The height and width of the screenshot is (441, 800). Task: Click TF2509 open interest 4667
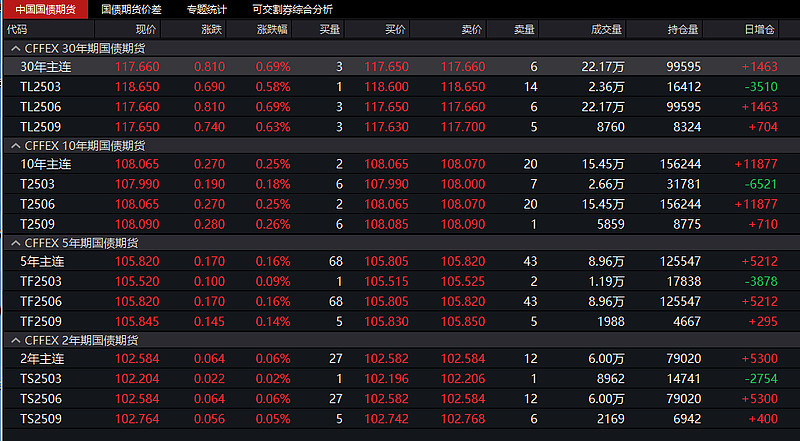pos(687,322)
